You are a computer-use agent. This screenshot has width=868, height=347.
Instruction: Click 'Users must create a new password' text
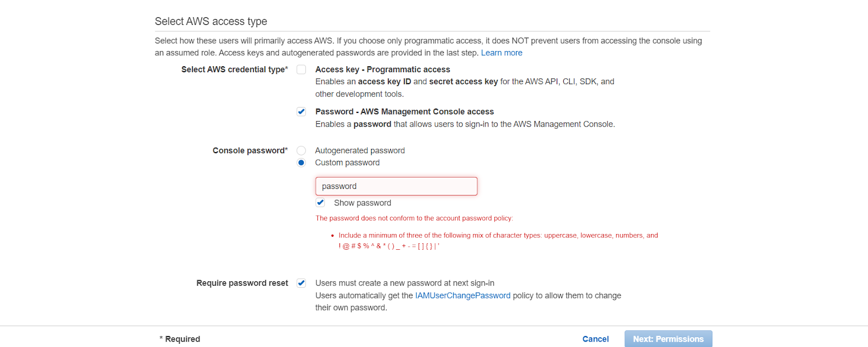pyautogui.click(x=405, y=283)
